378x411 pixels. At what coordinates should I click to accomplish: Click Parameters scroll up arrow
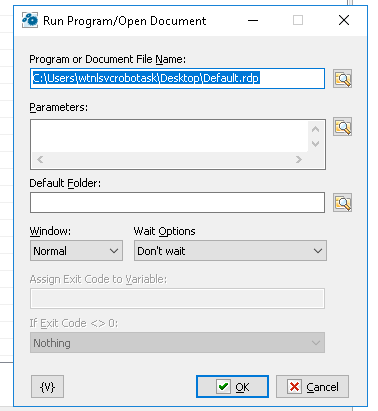(x=315, y=129)
